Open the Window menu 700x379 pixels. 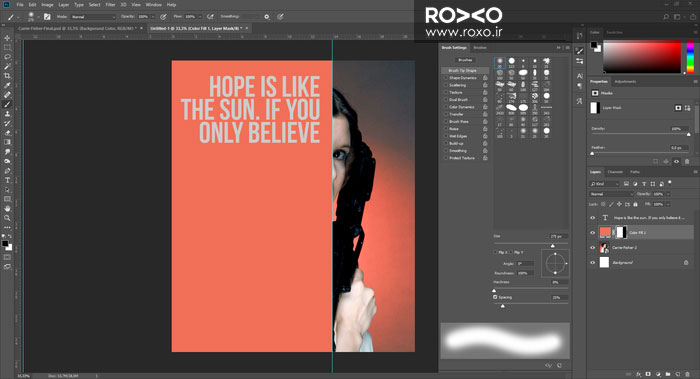point(154,4)
